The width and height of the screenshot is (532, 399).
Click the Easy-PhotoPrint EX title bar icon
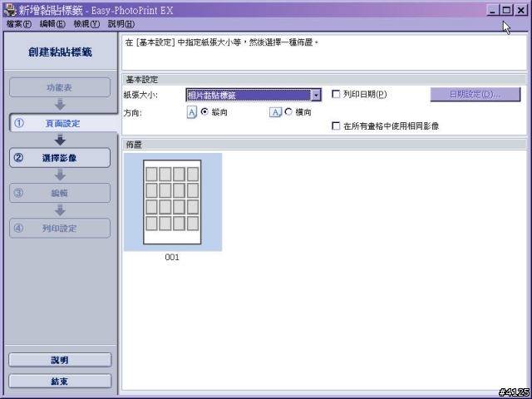10,10
